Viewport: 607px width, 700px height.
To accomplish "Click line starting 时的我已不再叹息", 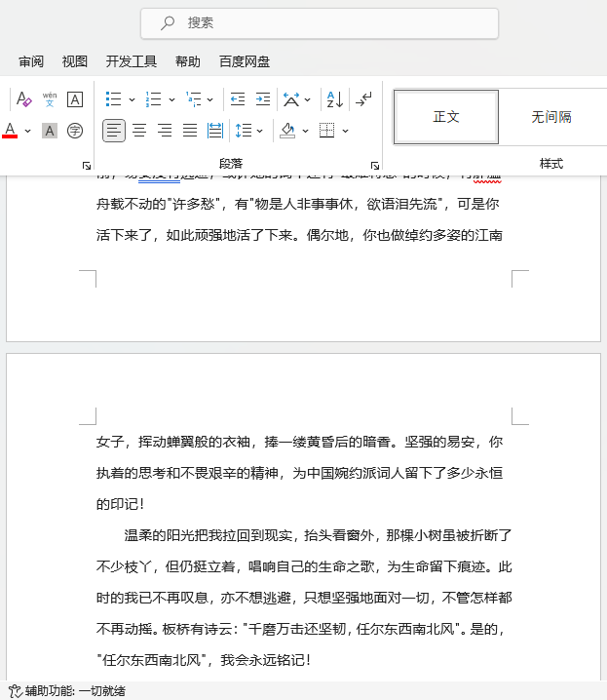I will pyautogui.click(x=304, y=598).
